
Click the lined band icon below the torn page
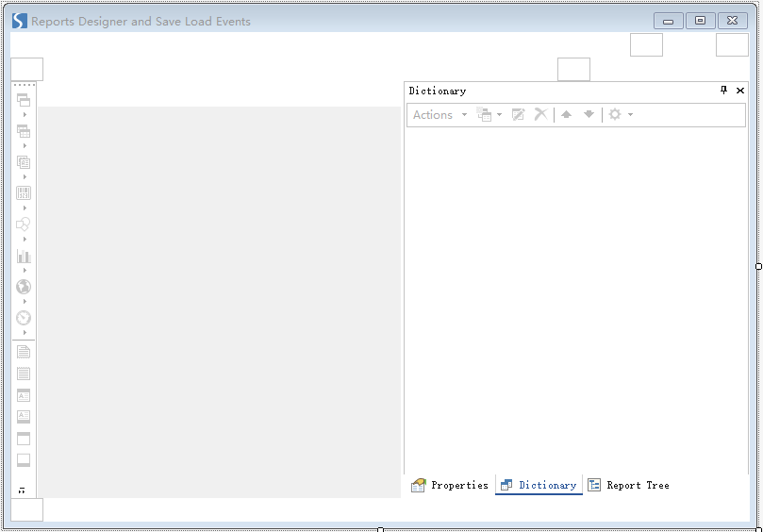pos(24,374)
